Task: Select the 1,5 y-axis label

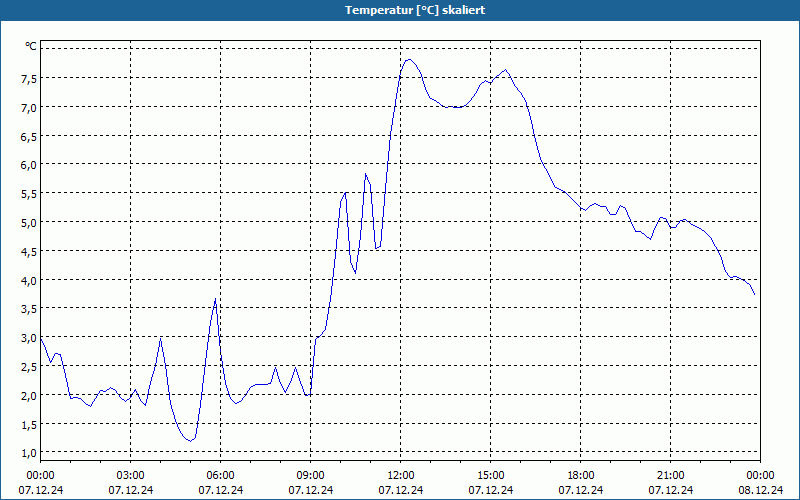Action: (x=28, y=424)
